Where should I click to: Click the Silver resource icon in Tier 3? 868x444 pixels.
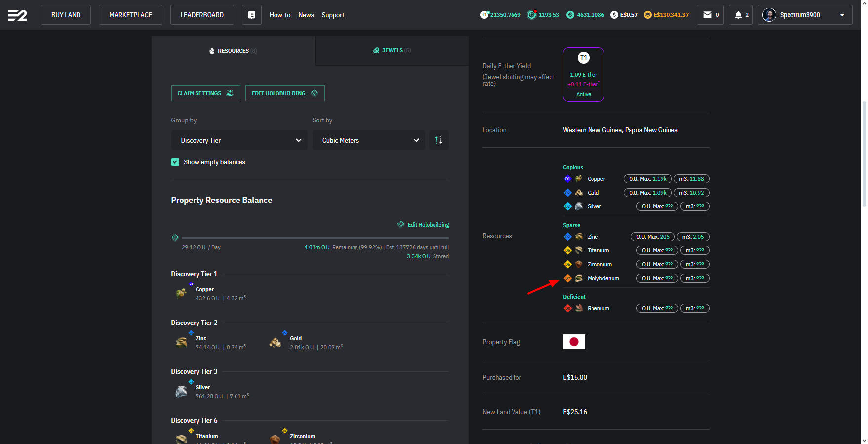pos(181,391)
